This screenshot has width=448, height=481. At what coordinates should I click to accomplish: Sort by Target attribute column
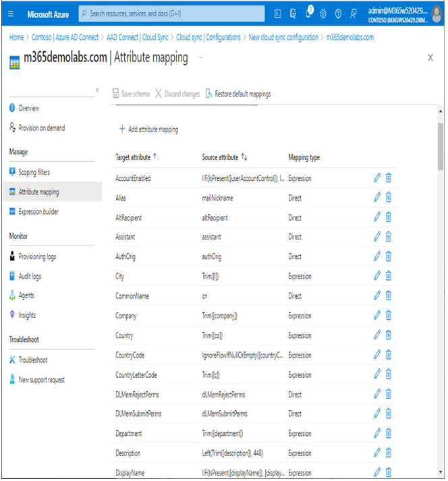(x=137, y=157)
